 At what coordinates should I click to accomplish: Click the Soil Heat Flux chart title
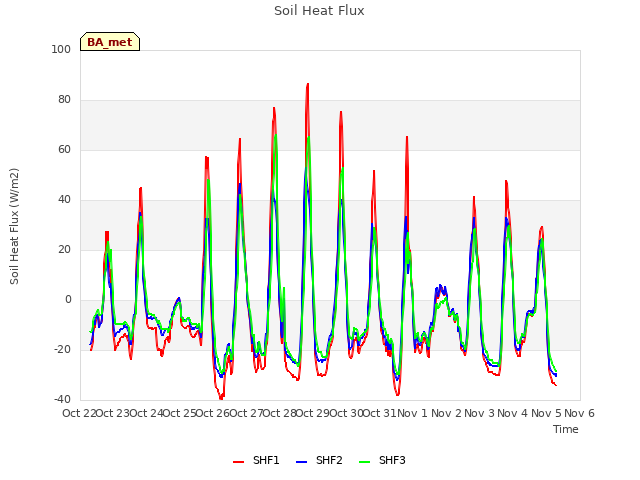tap(319, 11)
